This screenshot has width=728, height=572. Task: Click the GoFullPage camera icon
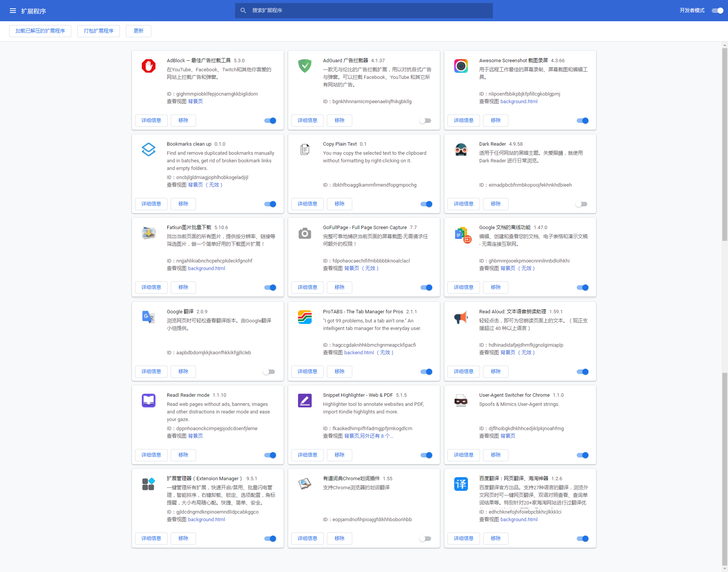pos(305,234)
